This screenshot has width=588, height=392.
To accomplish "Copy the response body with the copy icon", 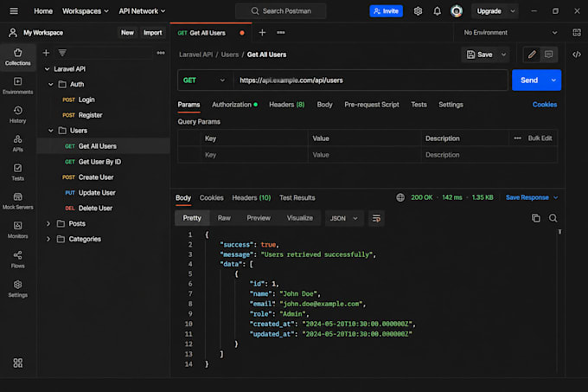I will [x=536, y=218].
